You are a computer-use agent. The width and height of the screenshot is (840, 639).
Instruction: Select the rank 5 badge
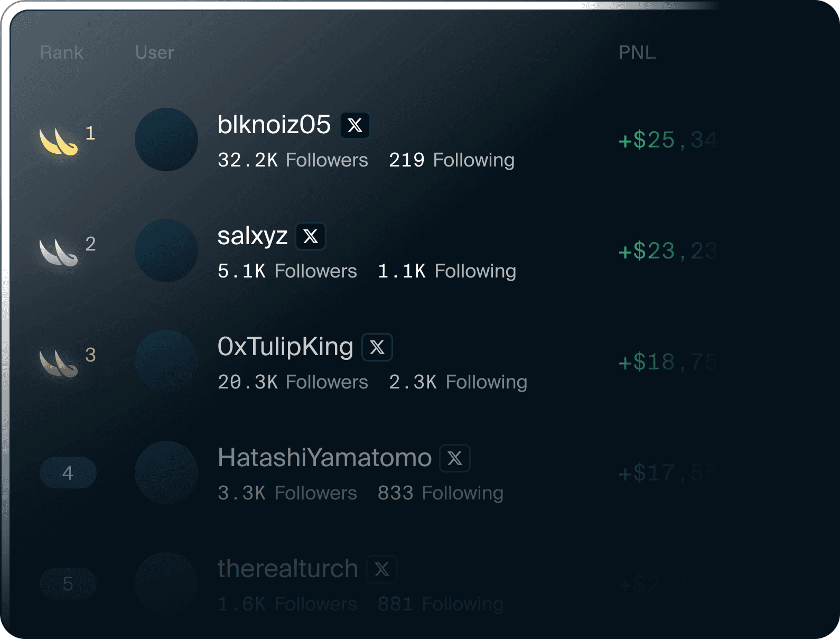coord(68,584)
